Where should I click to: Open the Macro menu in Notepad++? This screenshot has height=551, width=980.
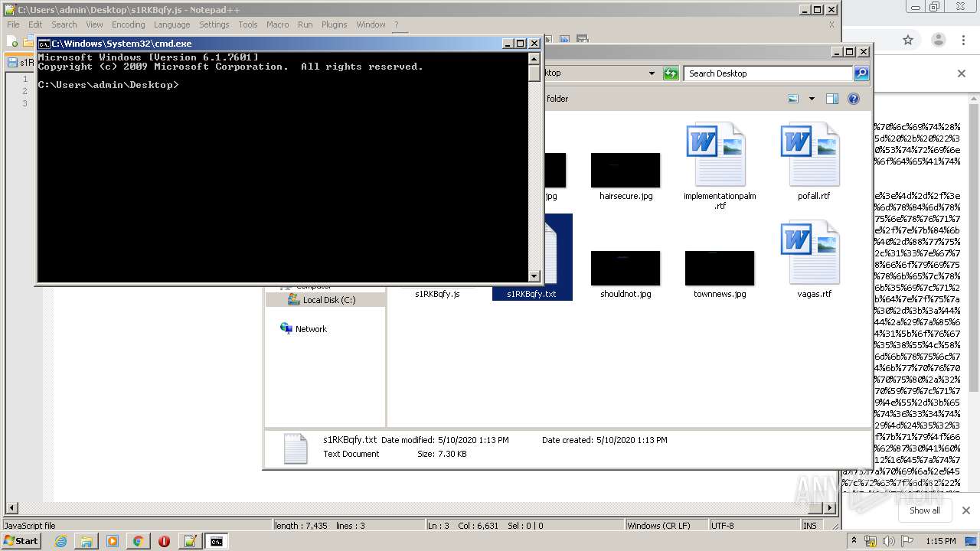click(277, 24)
